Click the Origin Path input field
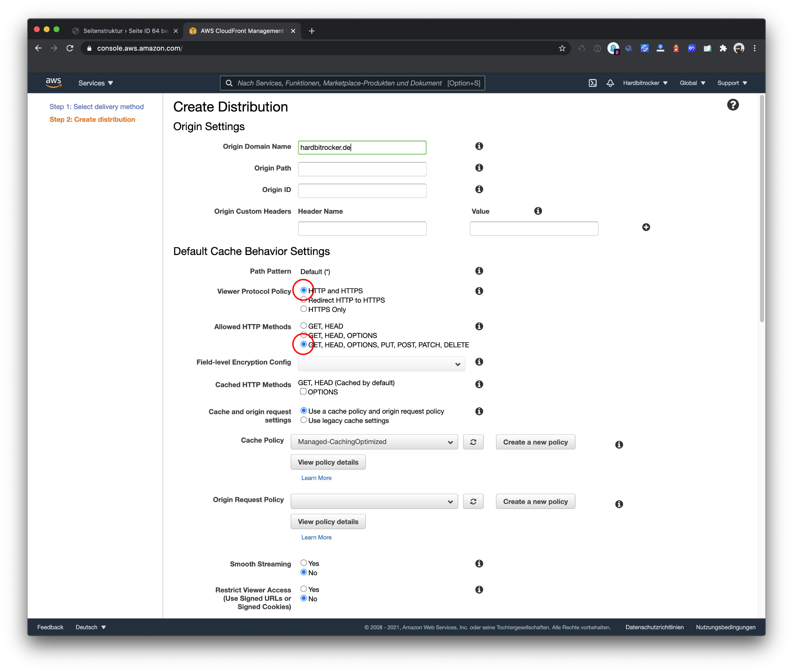This screenshot has width=793, height=672. tap(362, 169)
